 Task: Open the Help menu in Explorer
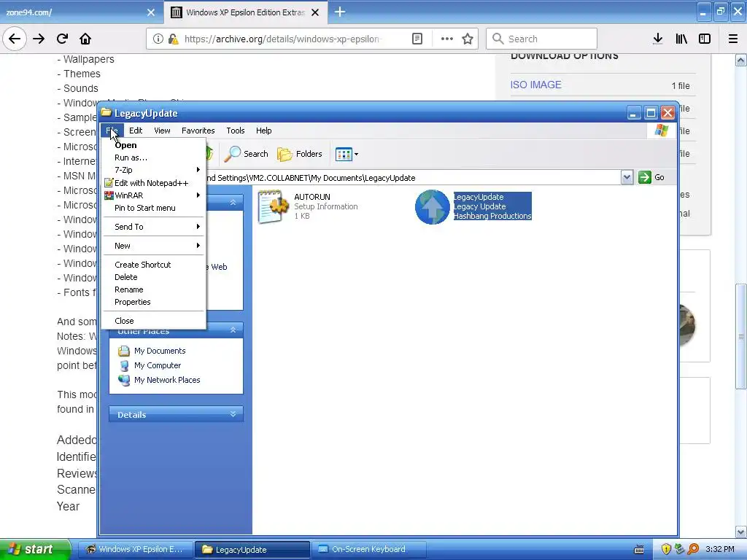(263, 131)
